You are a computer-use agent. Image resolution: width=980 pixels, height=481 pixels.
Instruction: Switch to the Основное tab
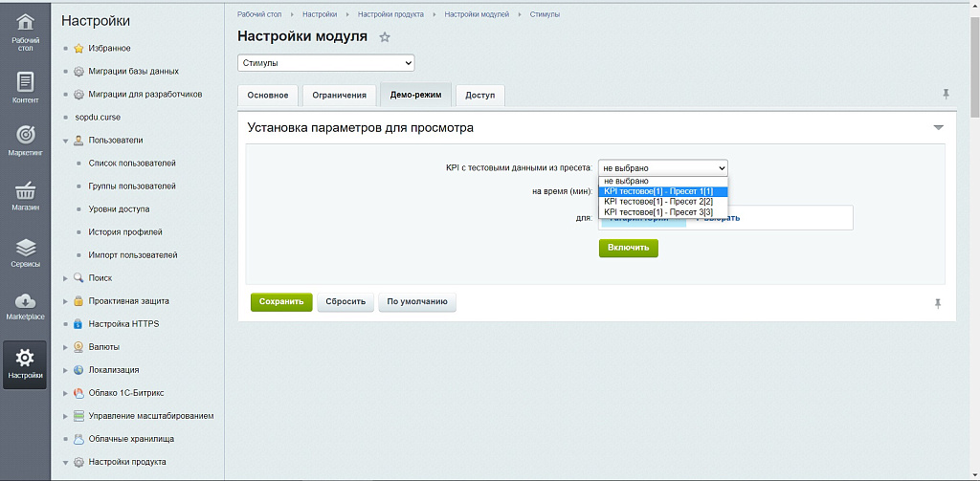coord(267,96)
